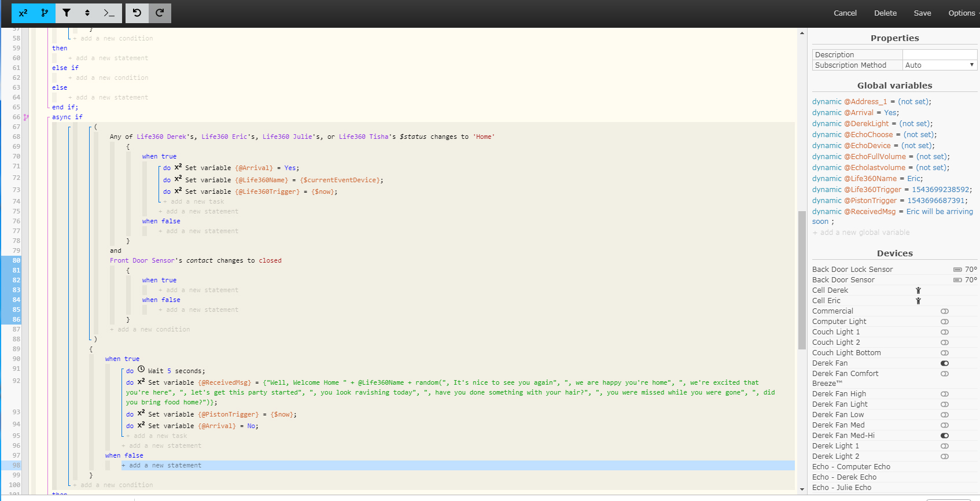The image size is (980, 501).
Task: Toggle the Derek Light 1 switch
Action: pyautogui.click(x=945, y=446)
